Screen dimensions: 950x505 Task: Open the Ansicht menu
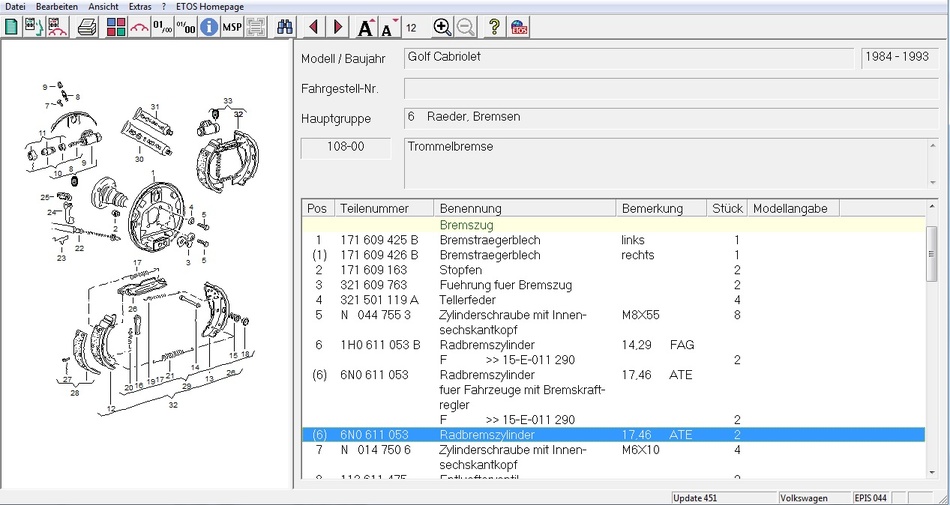[x=104, y=7]
